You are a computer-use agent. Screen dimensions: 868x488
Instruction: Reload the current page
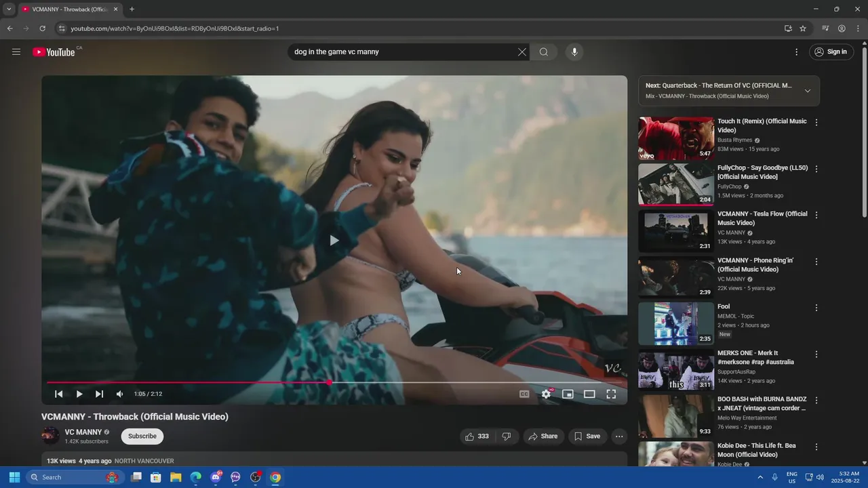point(42,28)
